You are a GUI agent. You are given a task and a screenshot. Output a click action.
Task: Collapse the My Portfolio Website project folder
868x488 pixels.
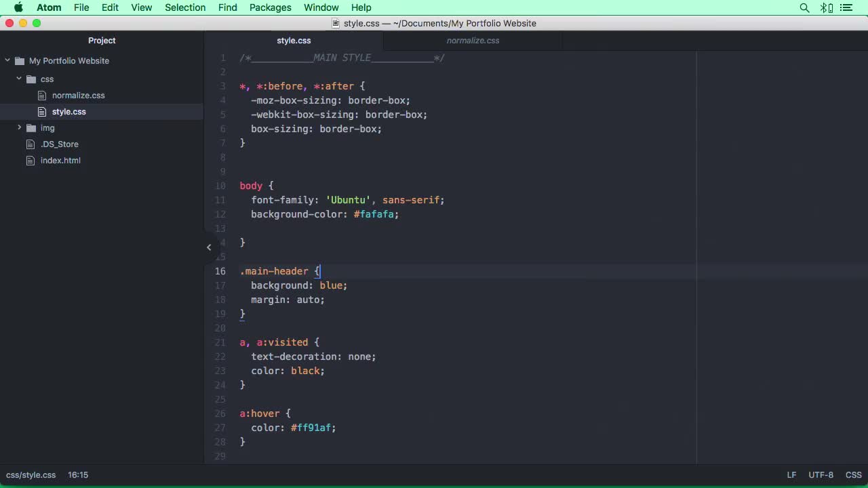pos(7,60)
